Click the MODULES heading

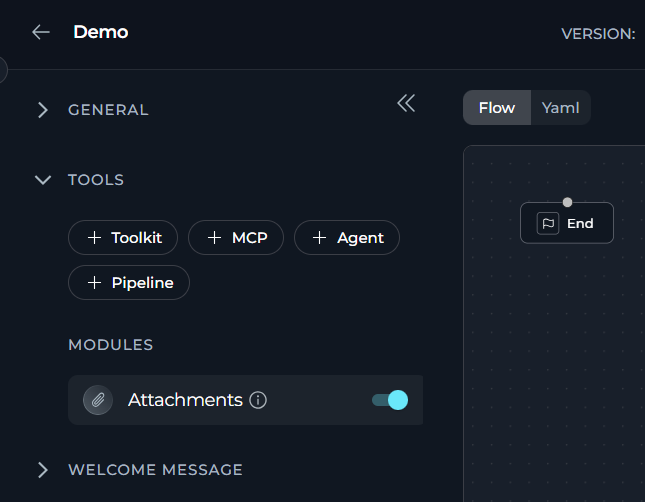tap(111, 345)
